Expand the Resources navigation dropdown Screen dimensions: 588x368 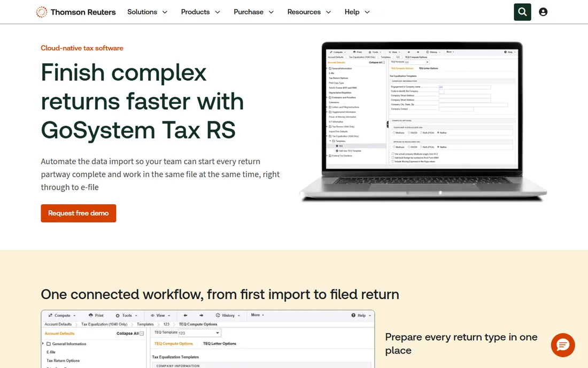[309, 12]
